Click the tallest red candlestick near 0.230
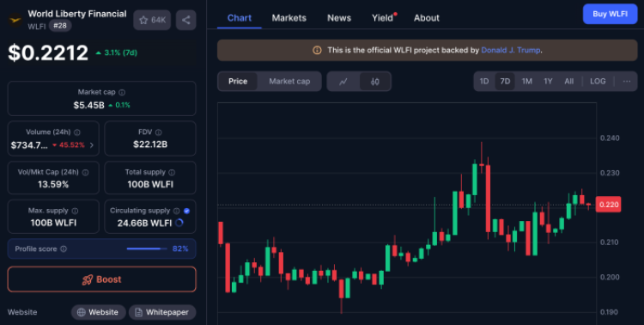 pos(488,199)
